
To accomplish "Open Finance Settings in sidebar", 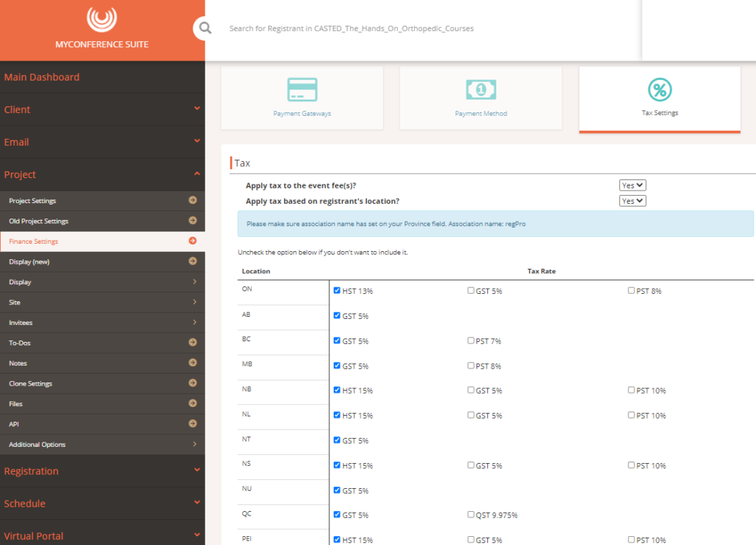I will click(x=102, y=241).
